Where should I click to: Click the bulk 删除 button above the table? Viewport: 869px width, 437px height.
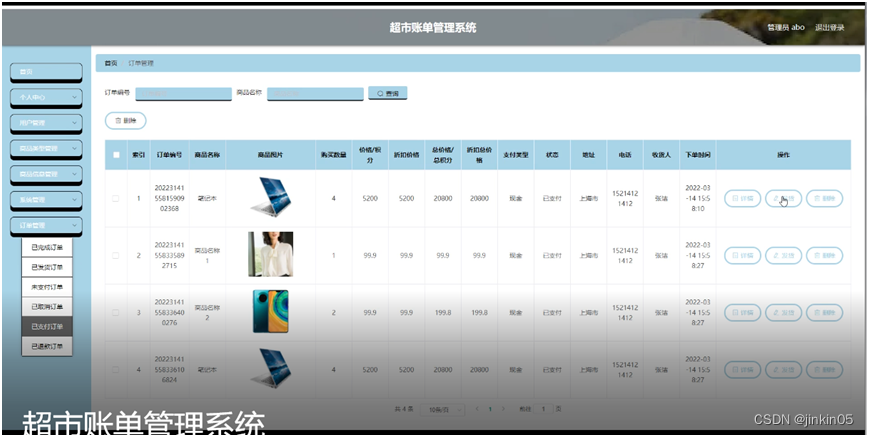coord(126,121)
